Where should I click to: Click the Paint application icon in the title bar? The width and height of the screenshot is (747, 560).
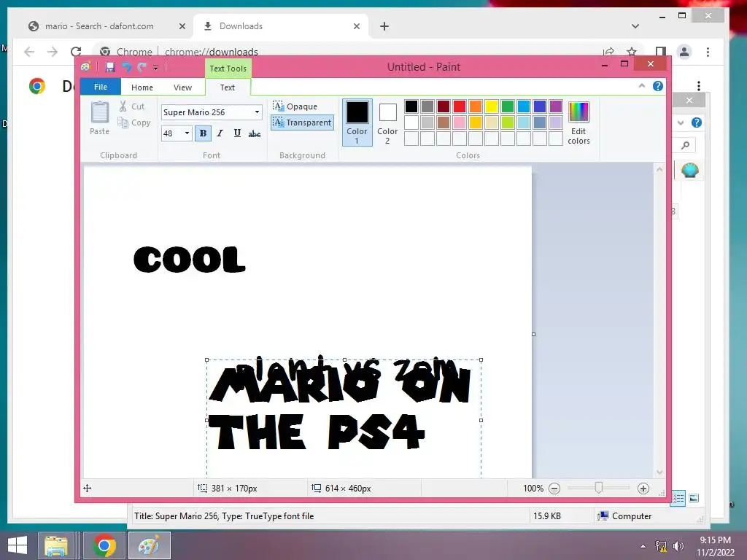coord(86,67)
